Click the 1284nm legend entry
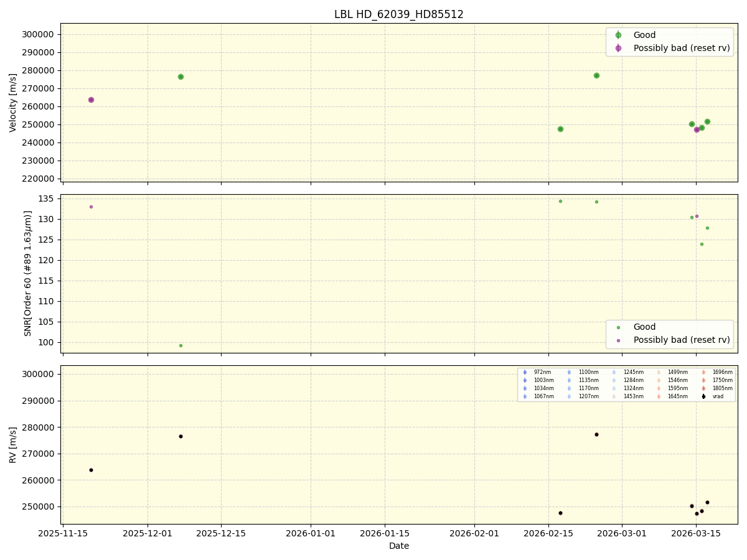The image size is (747, 560). [x=627, y=380]
